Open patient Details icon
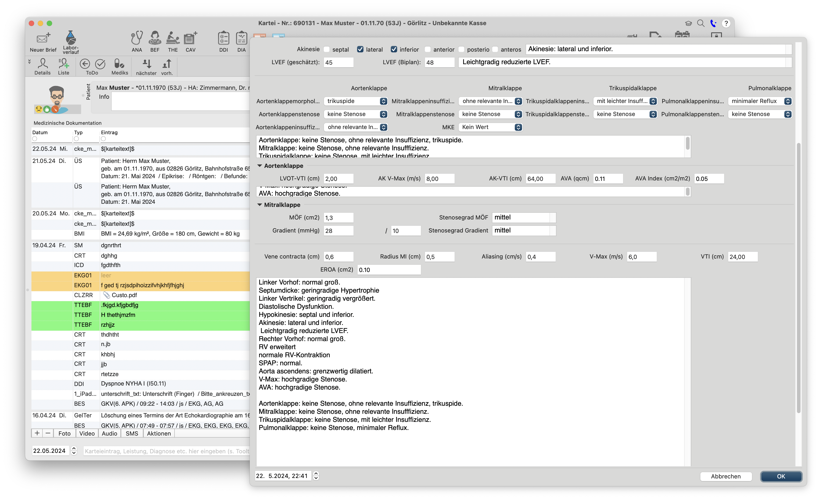Viewport: 823px width, 504px height. coord(43,63)
